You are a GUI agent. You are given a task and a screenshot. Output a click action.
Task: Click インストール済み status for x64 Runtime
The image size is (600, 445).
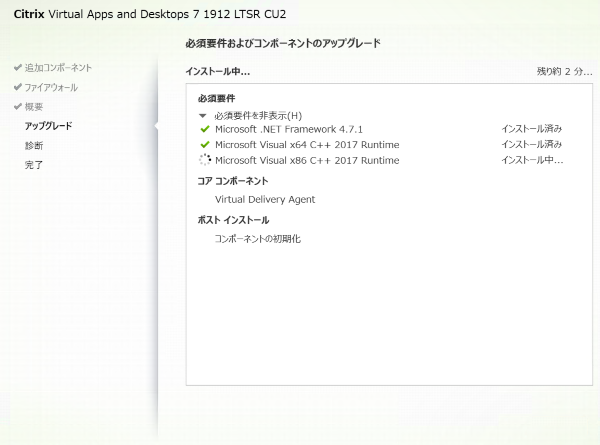point(532,144)
